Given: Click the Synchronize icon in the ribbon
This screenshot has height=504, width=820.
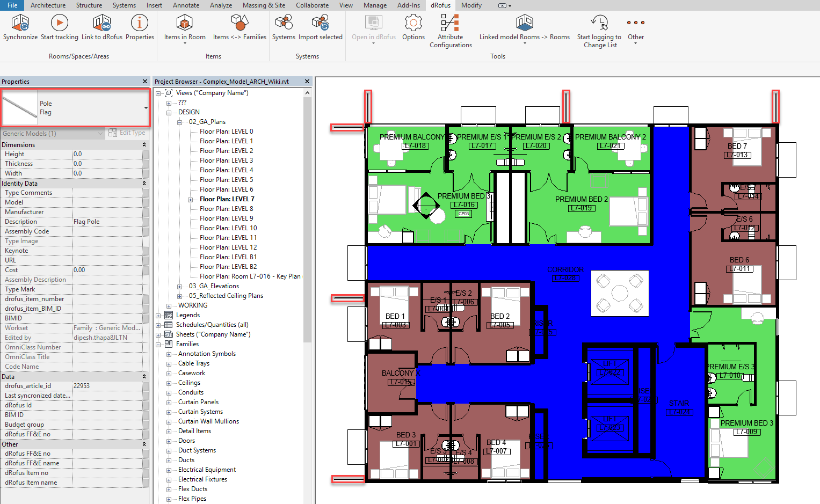Looking at the screenshot, I should tap(20, 24).
